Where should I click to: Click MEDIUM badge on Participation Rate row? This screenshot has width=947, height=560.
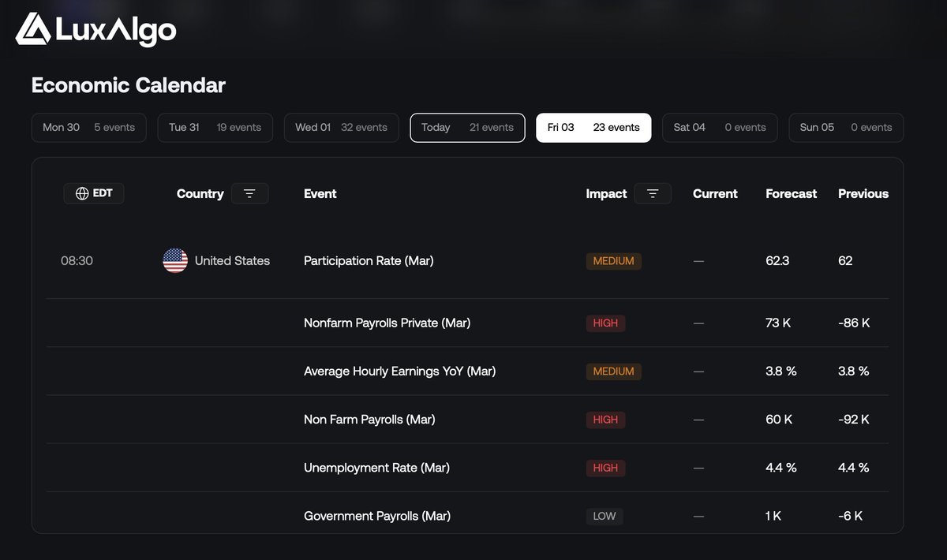(x=613, y=261)
